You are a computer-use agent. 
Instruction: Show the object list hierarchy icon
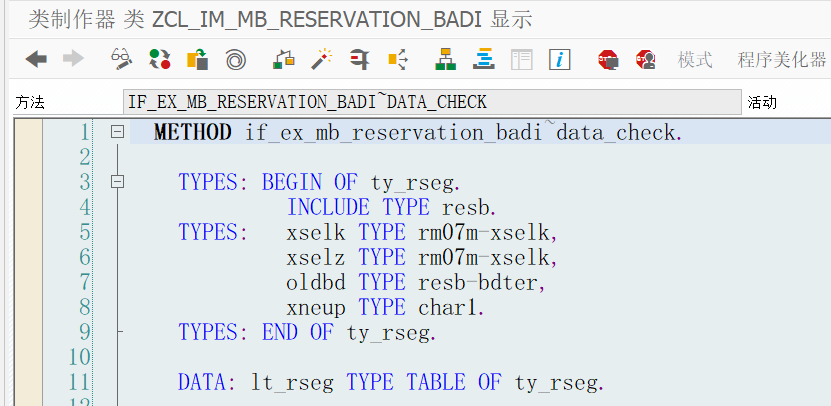pyautogui.click(x=446, y=59)
